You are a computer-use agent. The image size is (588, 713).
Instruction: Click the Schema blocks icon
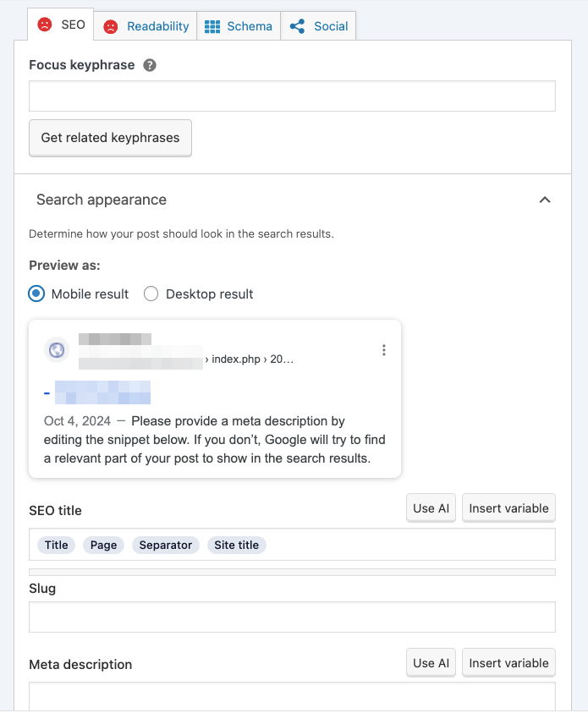(212, 26)
